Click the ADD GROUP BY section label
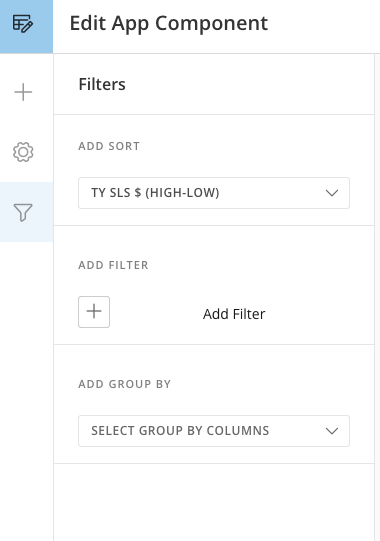The width and height of the screenshot is (380, 541). coord(125,384)
